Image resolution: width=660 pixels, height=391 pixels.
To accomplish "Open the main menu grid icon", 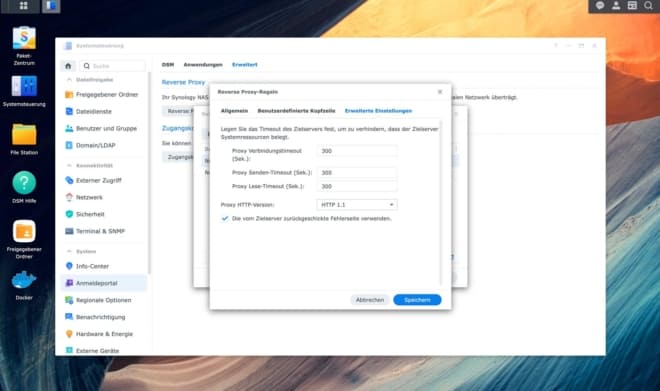I will (24, 5).
